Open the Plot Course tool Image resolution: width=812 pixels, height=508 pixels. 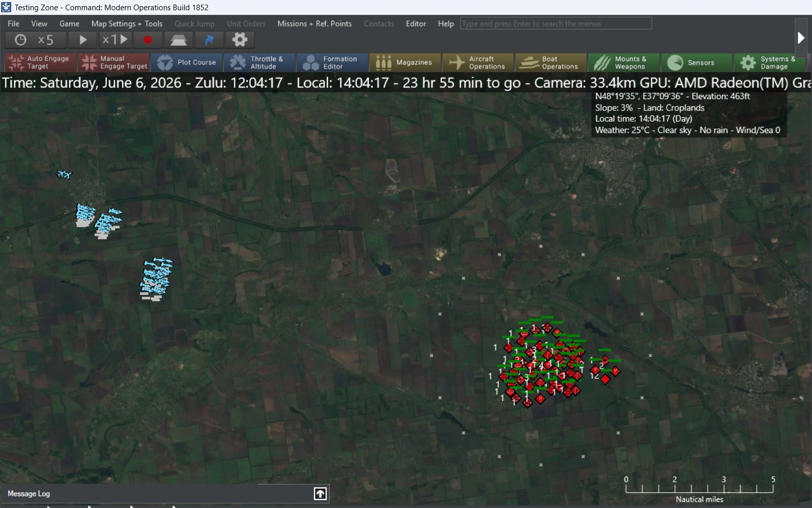click(x=187, y=62)
